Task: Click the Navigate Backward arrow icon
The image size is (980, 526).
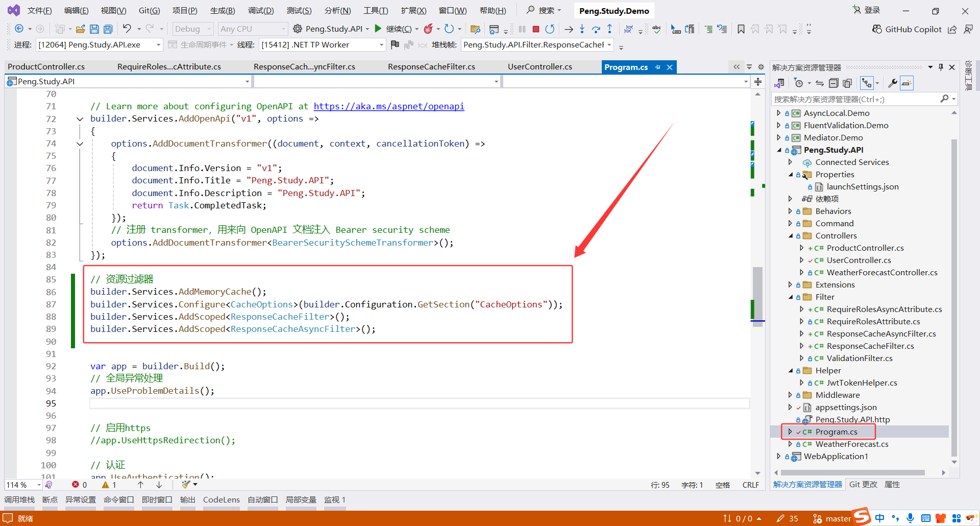Action: (19, 29)
